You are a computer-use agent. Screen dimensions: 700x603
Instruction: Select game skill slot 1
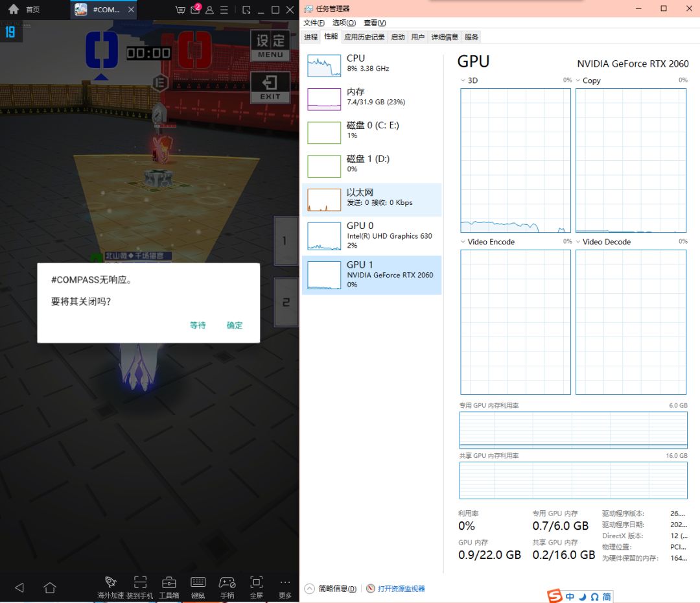pos(285,241)
